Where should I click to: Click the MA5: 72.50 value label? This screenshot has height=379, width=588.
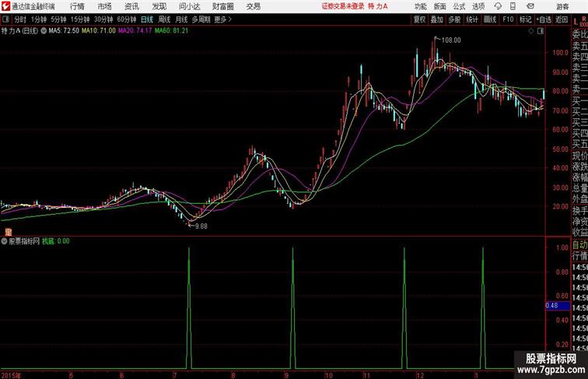(64, 31)
